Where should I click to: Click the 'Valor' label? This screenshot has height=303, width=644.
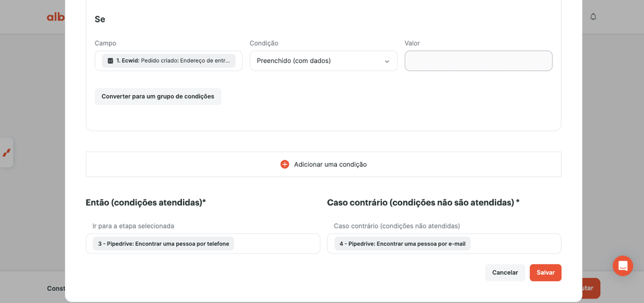tap(412, 43)
